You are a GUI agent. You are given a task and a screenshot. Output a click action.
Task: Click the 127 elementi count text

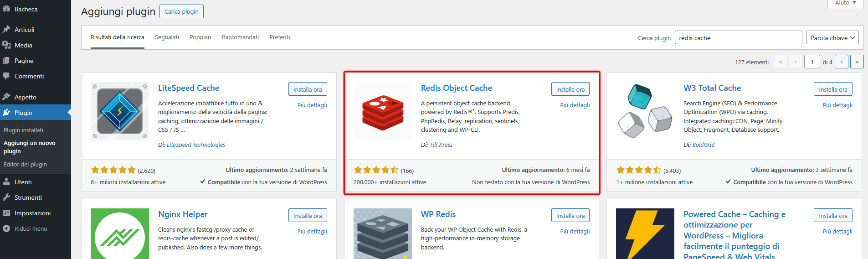tap(752, 62)
